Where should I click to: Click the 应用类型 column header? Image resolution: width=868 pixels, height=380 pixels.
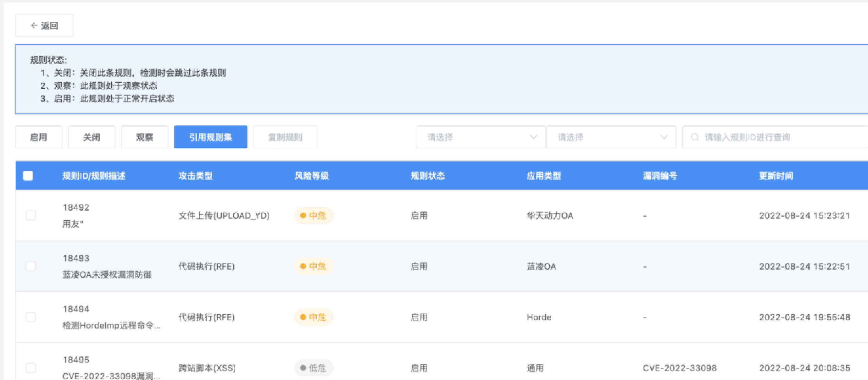click(x=544, y=176)
